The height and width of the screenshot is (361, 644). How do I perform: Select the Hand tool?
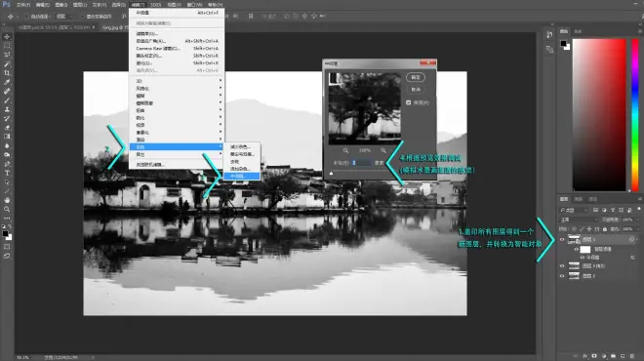[7, 200]
